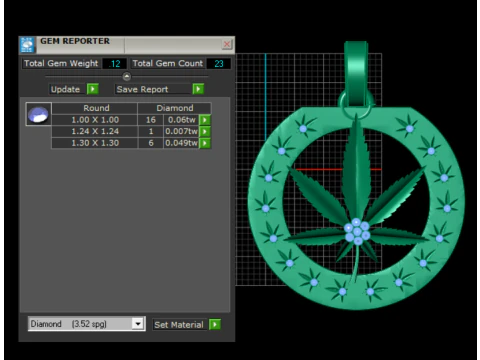Close the Gem Reporter panel
This screenshot has height=360, width=480.
(x=227, y=44)
